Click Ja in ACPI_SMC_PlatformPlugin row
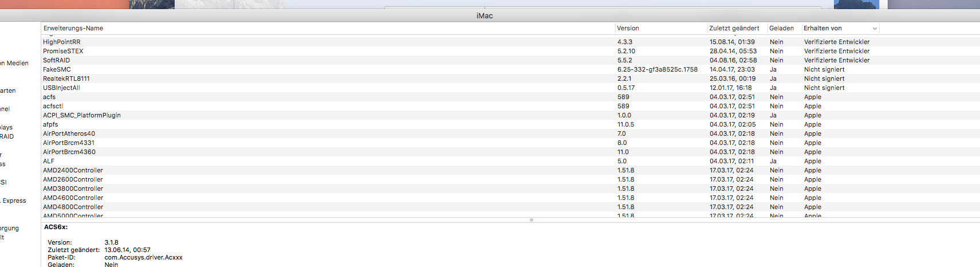980x267 pixels. (773, 115)
